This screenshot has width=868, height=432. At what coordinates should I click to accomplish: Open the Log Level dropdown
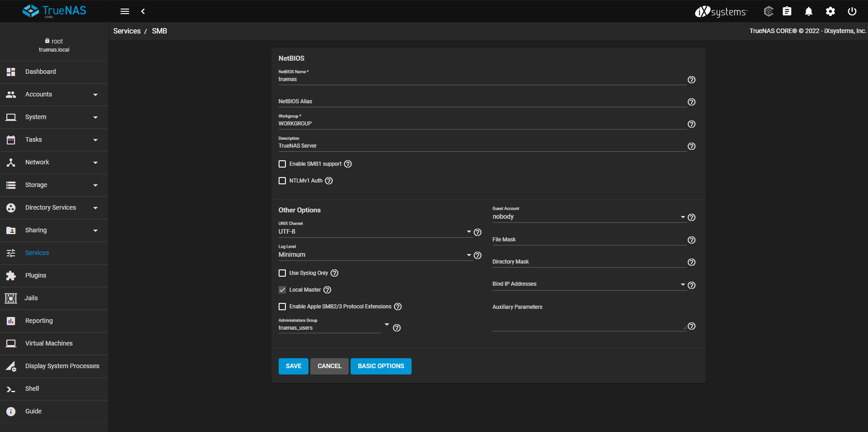375,254
